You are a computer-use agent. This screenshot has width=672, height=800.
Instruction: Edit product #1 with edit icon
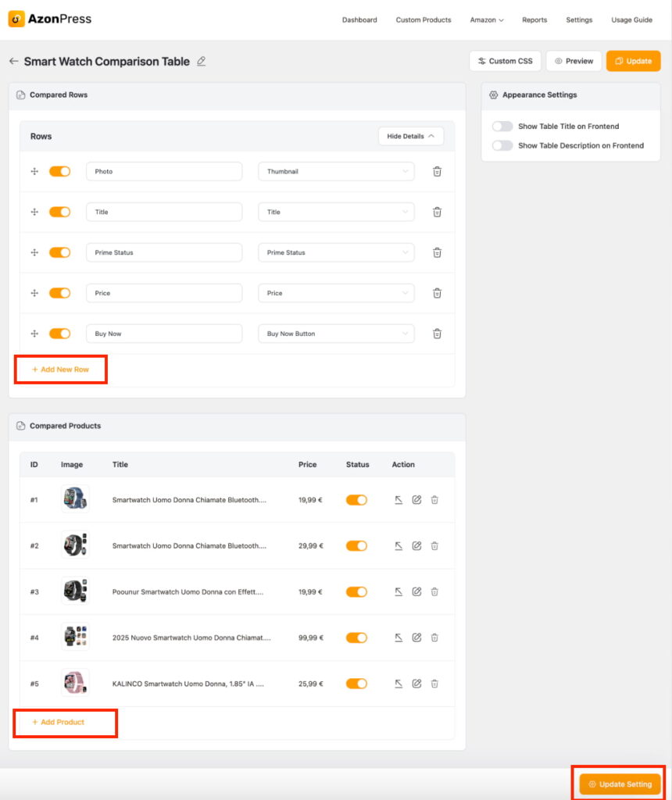(417, 500)
